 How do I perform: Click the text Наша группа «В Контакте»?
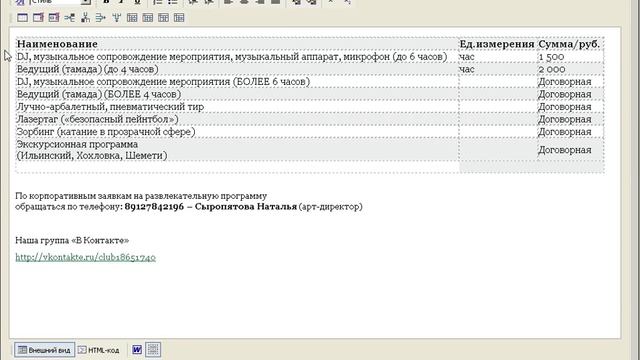point(72,240)
